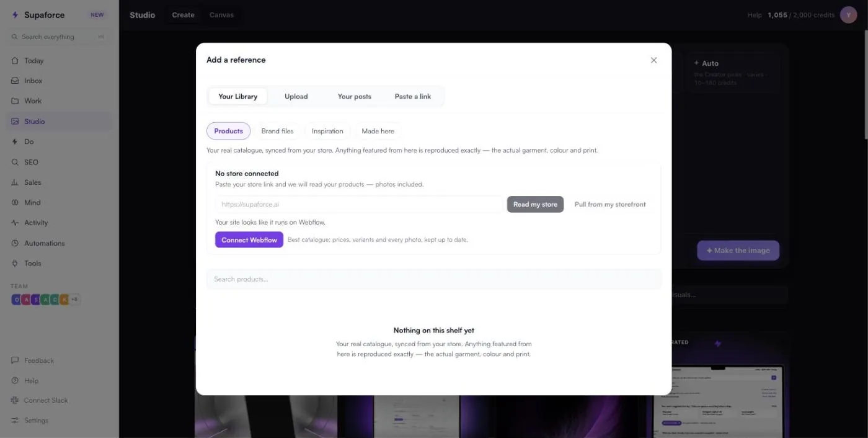Open the Mind icon in sidebar

point(15,202)
